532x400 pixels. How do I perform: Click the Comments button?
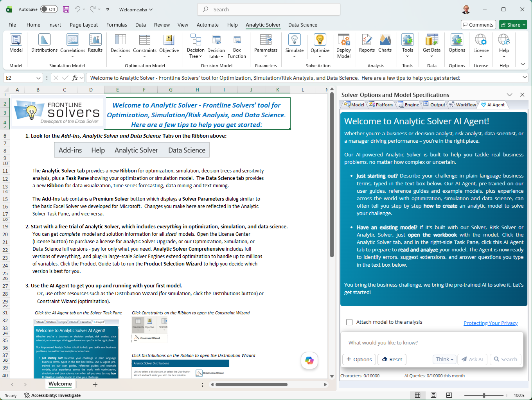coord(478,25)
